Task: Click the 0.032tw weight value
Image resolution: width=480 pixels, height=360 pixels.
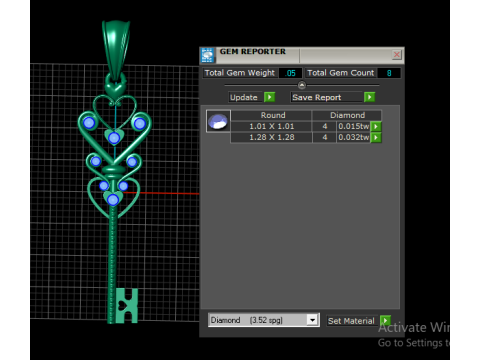Action: (353, 137)
